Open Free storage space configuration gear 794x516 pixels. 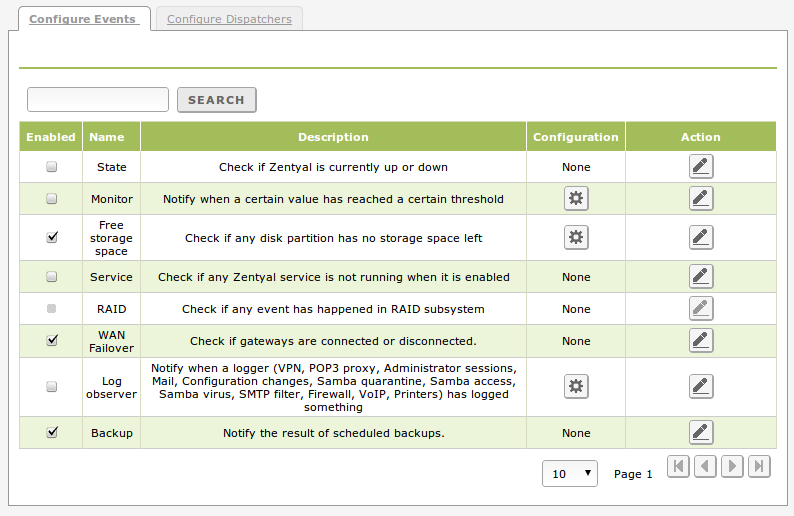pyautogui.click(x=576, y=237)
